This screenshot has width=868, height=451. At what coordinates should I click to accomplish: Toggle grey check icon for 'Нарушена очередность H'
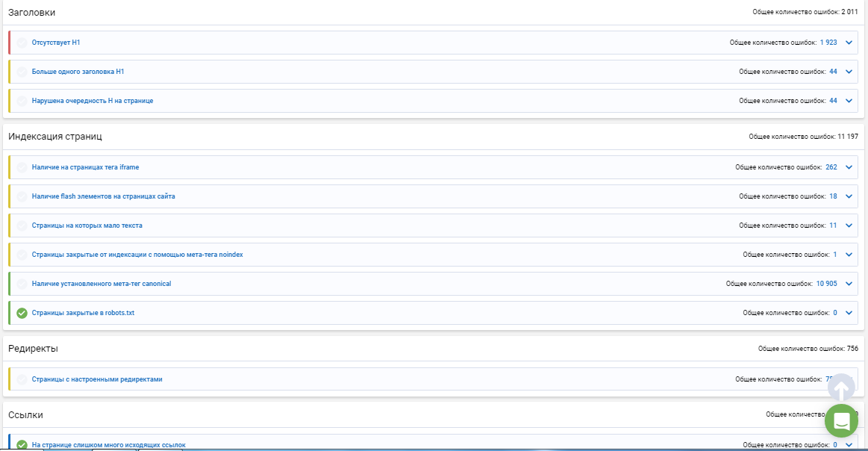(22, 101)
